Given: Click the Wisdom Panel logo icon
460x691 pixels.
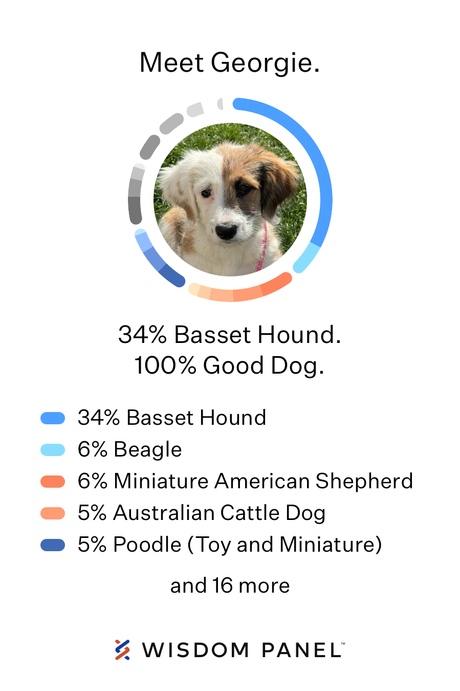Looking at the screenshot, I should (122, 650).
